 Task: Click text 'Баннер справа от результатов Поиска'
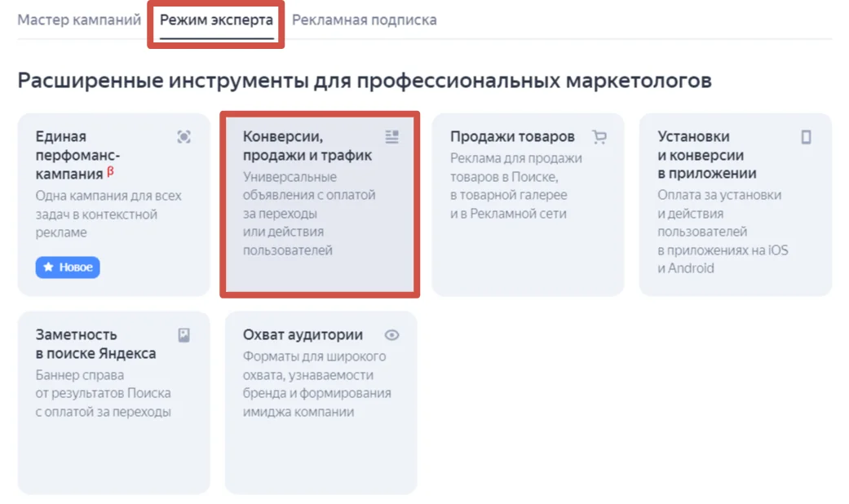pos(103,384)
